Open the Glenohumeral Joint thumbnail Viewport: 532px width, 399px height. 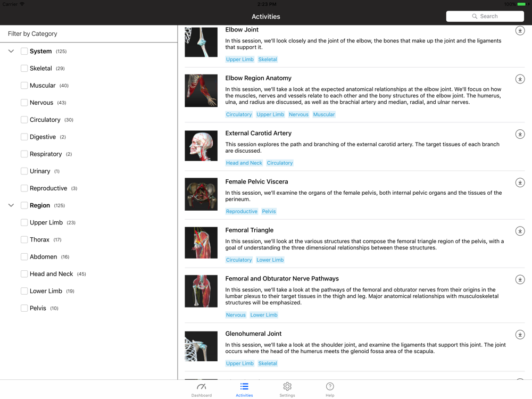pyautogui.click(x=201, y=346)
